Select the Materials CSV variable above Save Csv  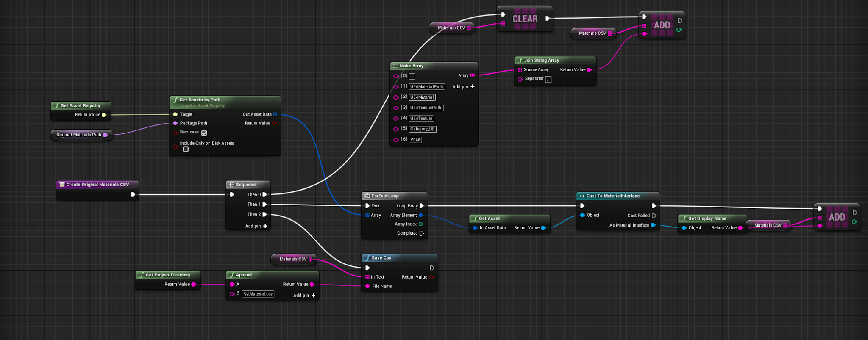coord(293,259)
